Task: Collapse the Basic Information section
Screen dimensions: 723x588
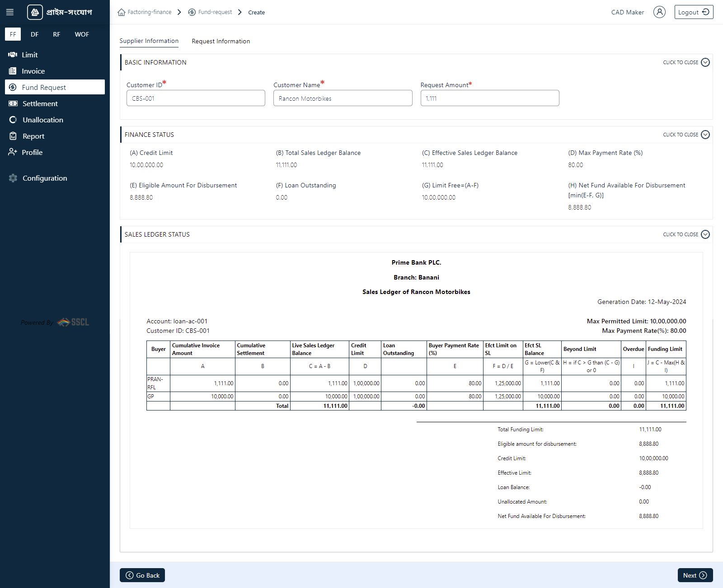Action: tap(686, 62)
